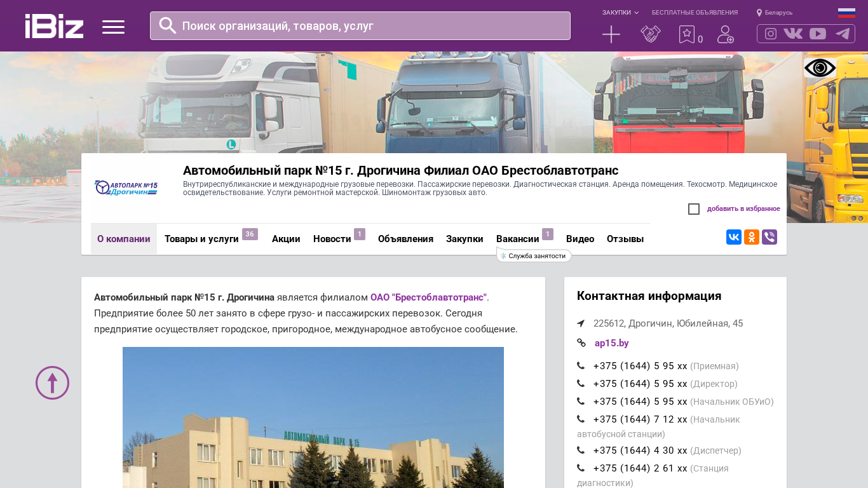Reveal the Начальник автобусной станции phone number
This screenshot has height=488, width=868.
coord(641,419)
